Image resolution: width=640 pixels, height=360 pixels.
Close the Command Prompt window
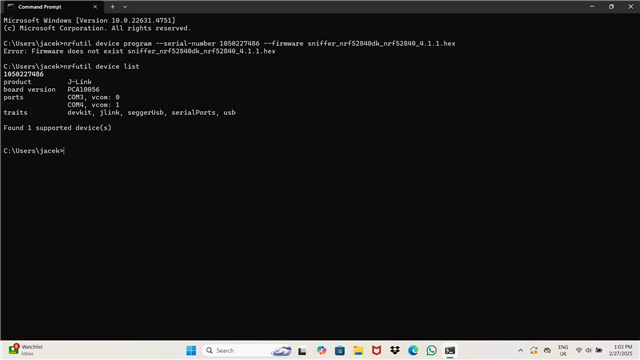tap(630, 7)
